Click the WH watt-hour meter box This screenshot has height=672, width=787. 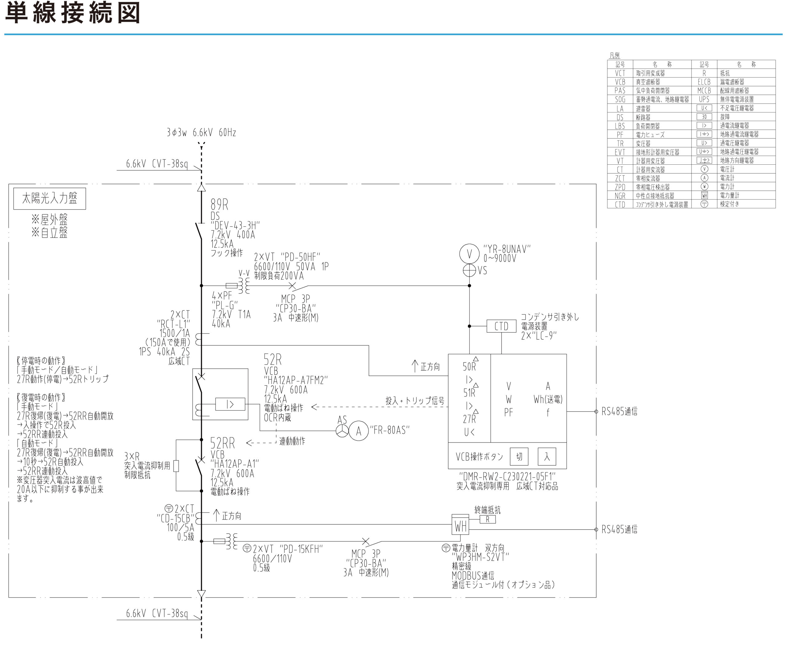[460, 526]
